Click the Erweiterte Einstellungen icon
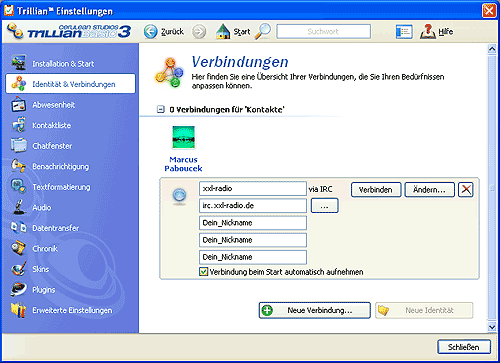 point(19,310)
